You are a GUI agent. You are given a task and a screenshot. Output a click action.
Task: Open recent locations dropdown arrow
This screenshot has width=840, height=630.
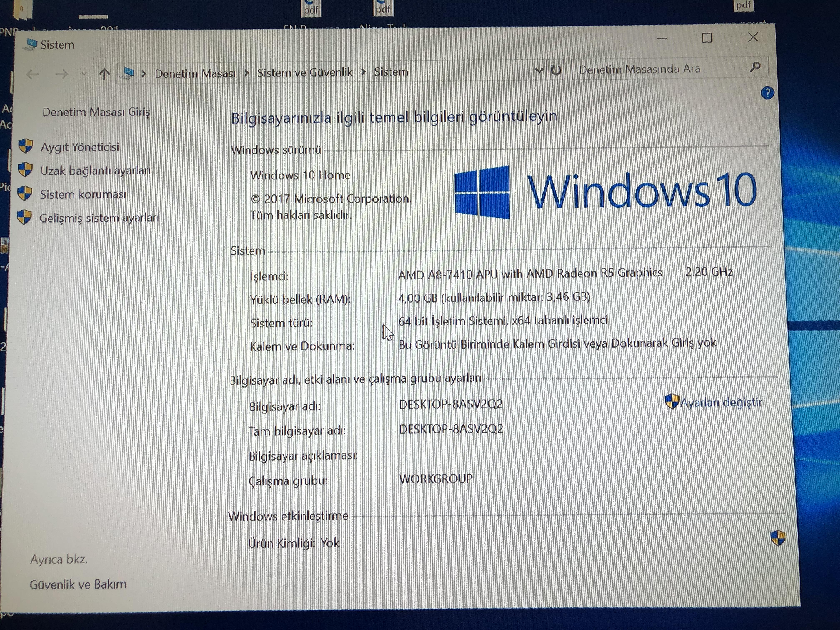tap(84, 74)
